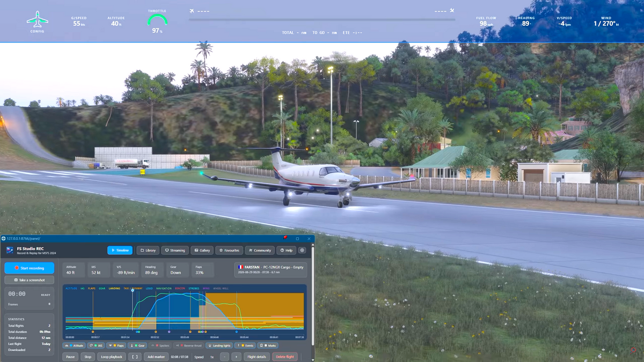Go to the Gallery tab

pos(202,250)
